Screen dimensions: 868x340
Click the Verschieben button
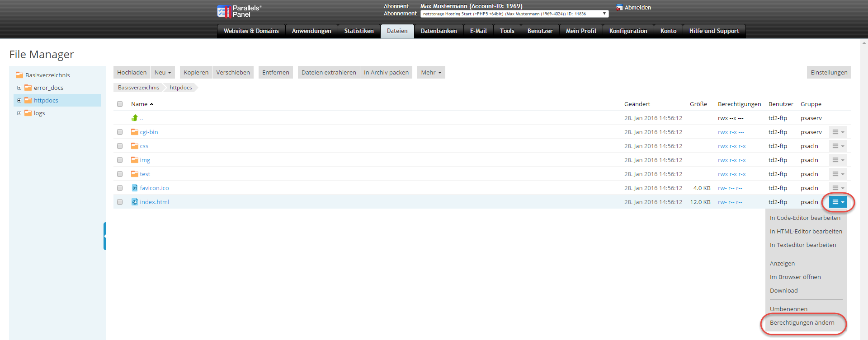click(233, 72)
